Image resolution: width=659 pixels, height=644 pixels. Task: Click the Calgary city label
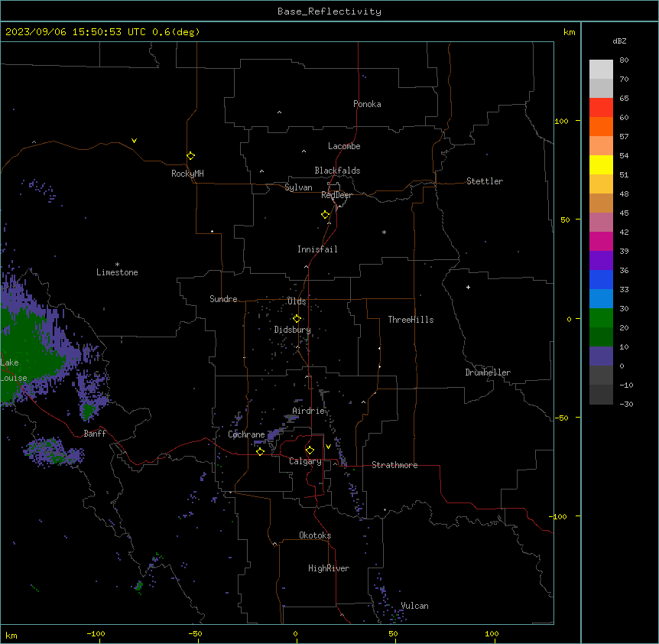pyautogui.click(x=305, y=461)
